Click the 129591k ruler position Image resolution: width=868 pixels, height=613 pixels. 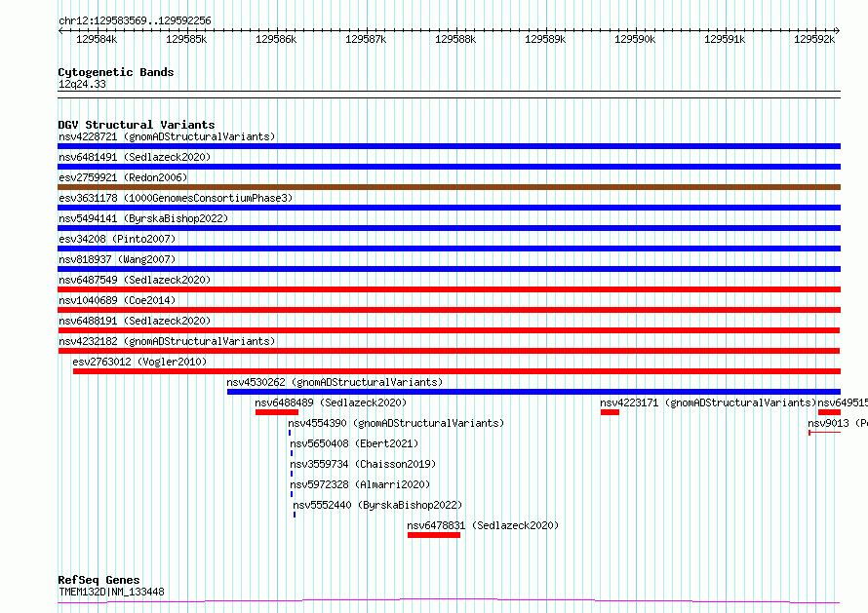tap(724, 39)
